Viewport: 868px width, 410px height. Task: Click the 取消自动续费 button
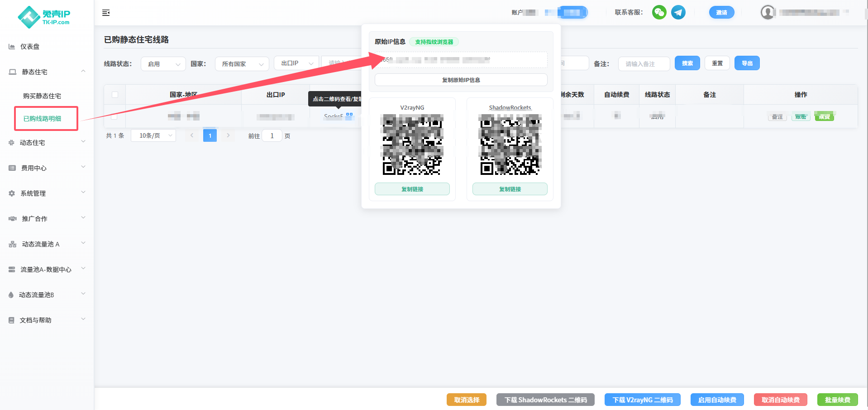pyautogui.click(x=781, y=400)
